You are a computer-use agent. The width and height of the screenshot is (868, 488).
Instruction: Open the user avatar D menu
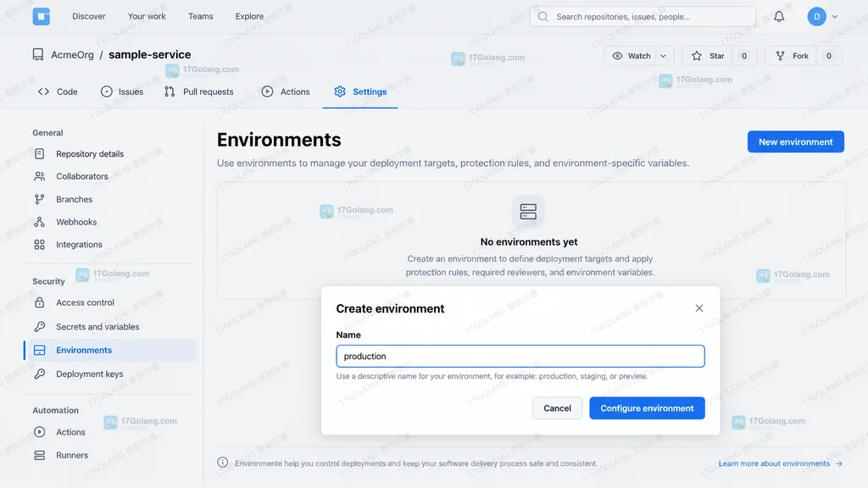pos(816,17)
